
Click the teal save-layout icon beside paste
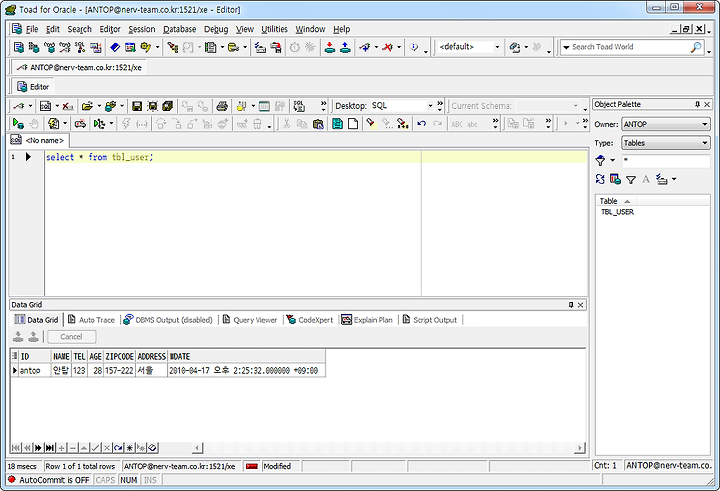[x=338, y=124]
